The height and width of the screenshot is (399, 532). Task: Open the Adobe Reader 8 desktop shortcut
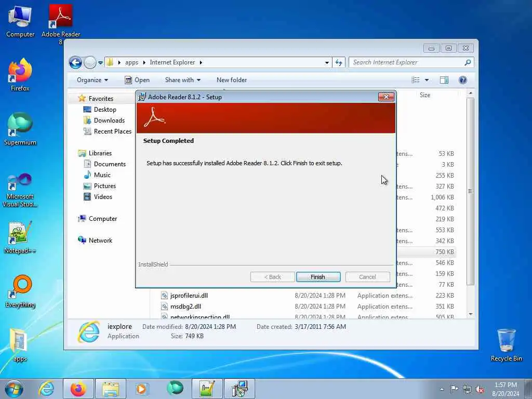click(x=61, y=24)
